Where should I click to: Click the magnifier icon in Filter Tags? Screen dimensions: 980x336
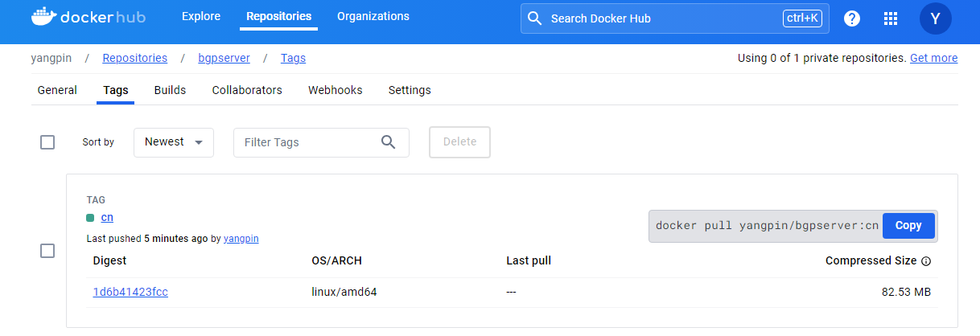coord(388,142)
